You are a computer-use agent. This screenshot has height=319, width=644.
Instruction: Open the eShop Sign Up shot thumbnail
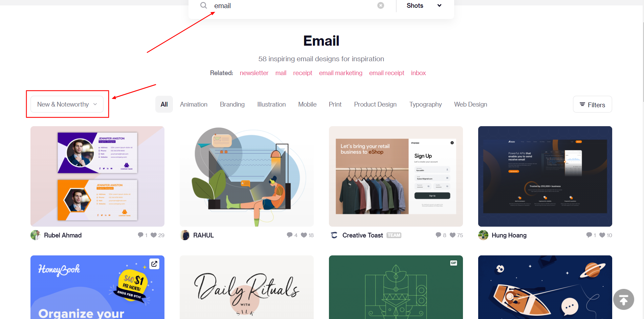coord(396,176)
